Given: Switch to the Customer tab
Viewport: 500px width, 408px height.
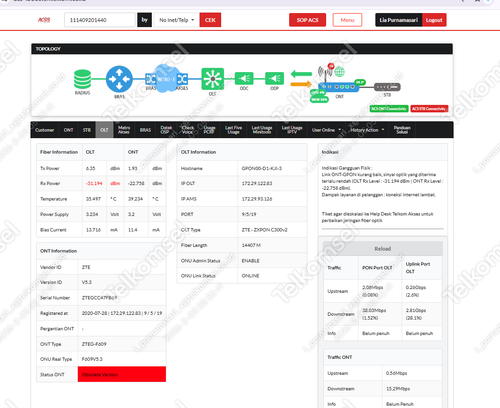Looking at the screenshot, I should tap(45, 130).
